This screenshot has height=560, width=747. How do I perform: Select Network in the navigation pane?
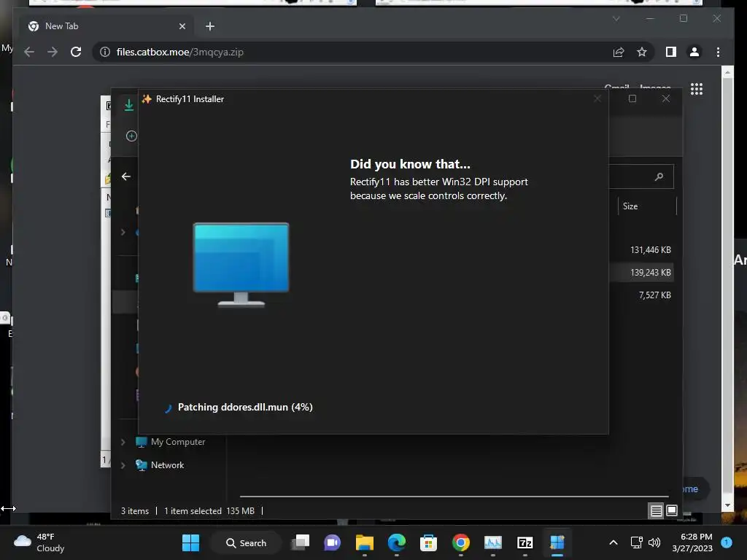(160, 465)
